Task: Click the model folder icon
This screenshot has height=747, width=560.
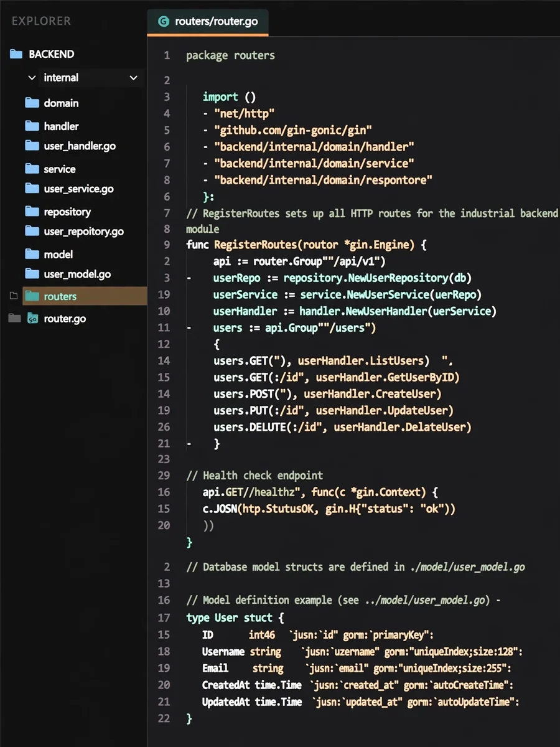Action: [x=32, y=254]
